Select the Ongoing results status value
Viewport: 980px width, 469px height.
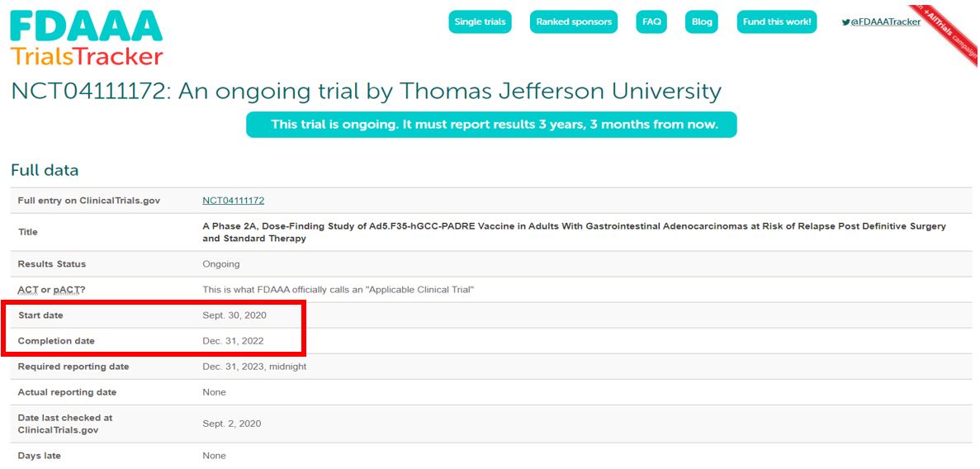click(220, 264)
